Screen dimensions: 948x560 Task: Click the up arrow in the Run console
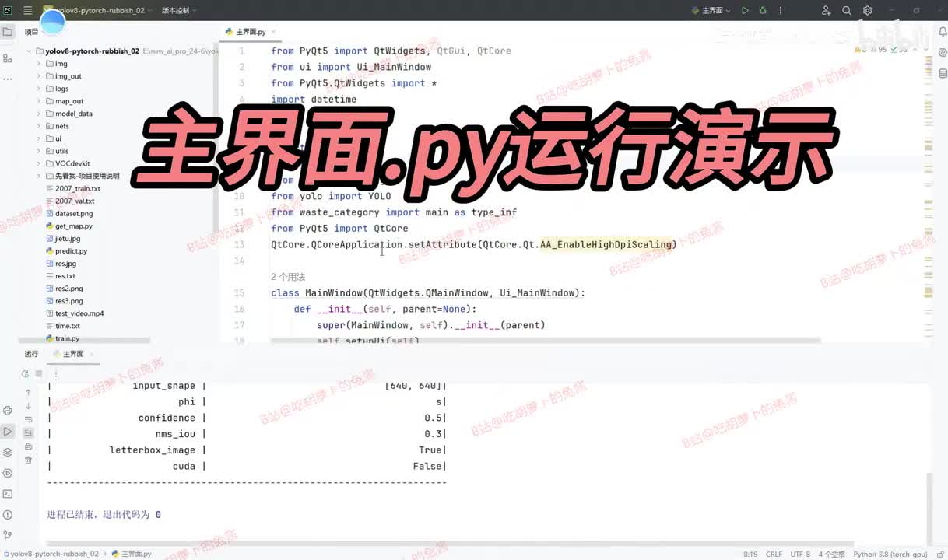pyautogui.click(x=28, y=393)
